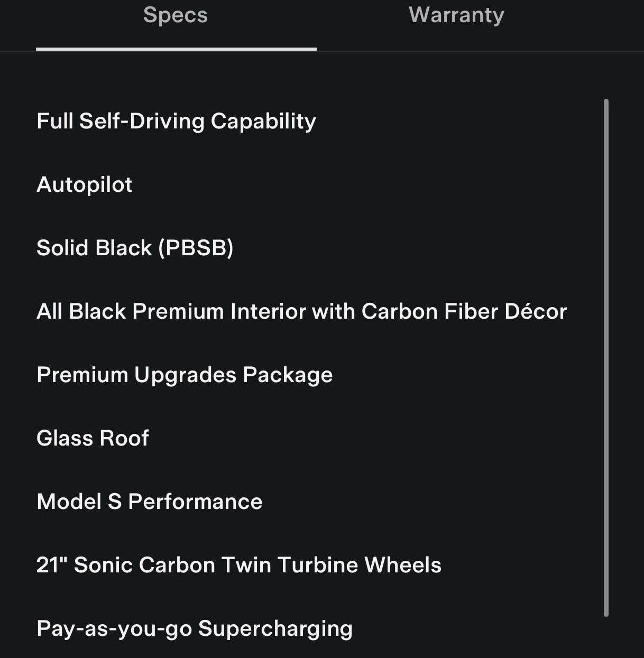This screenshot has height=658, width=644.
Task: Click the word Performance after Model S
Action: tap(195, 502)
